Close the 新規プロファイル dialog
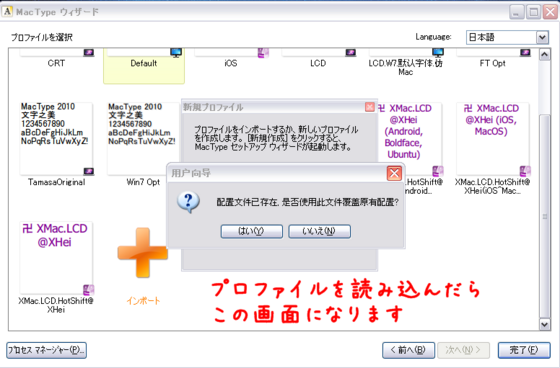The width and height of the screenshot is (560, 368). click(x=370, y=107)
